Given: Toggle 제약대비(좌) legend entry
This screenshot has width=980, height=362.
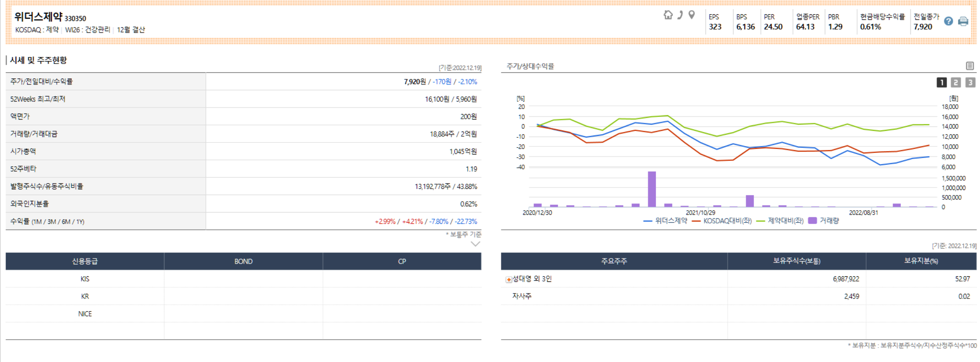Looking at the screenshot, I should [x=780, y=221].
